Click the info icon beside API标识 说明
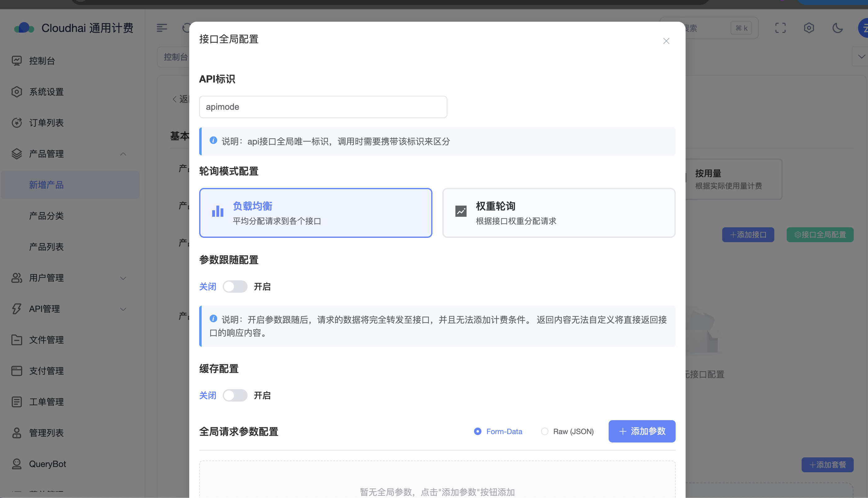 click(213, 140)
